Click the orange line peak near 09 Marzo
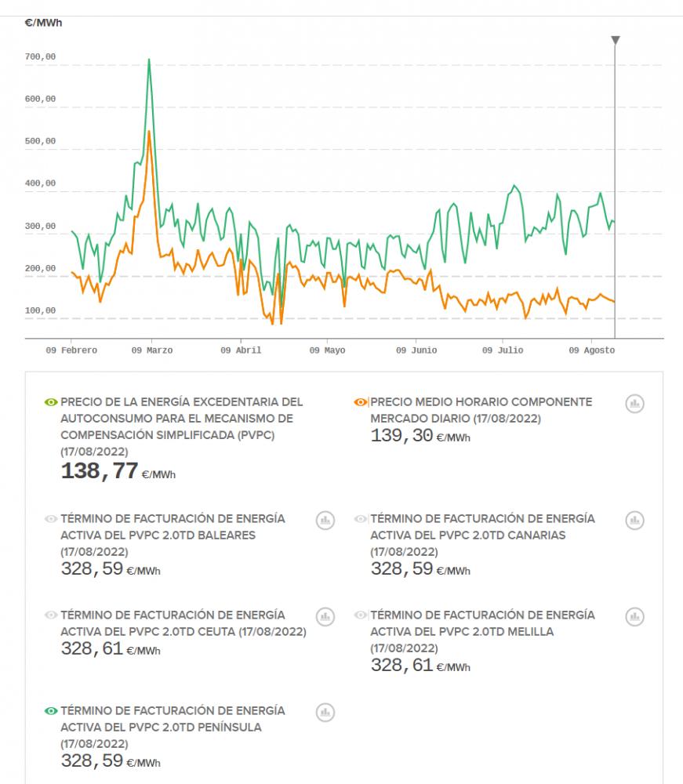Image resolution: width=683 pixels, height=784 pixels. [x=149, y=132]
